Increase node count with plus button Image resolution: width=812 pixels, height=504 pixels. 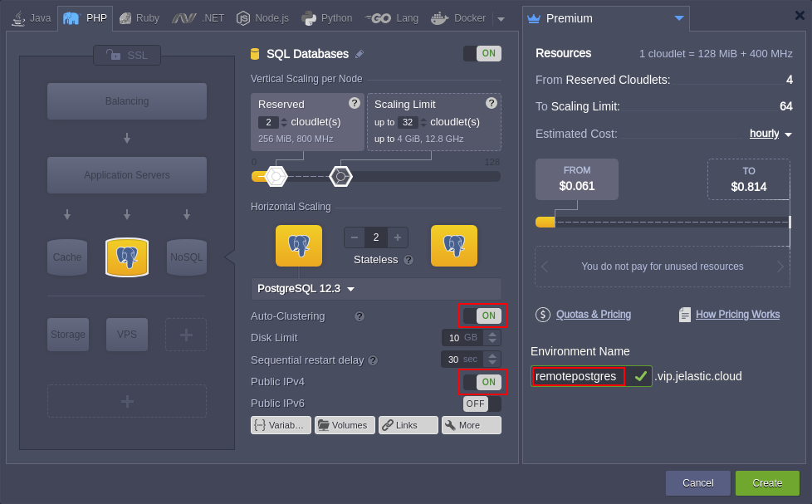pos(398,237)
